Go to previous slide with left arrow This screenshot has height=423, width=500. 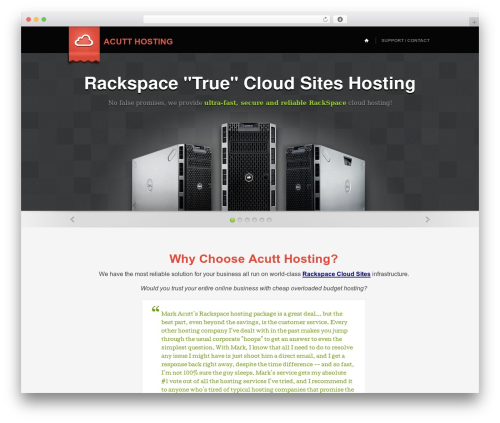pyautogui.click(x=72, y=219)
